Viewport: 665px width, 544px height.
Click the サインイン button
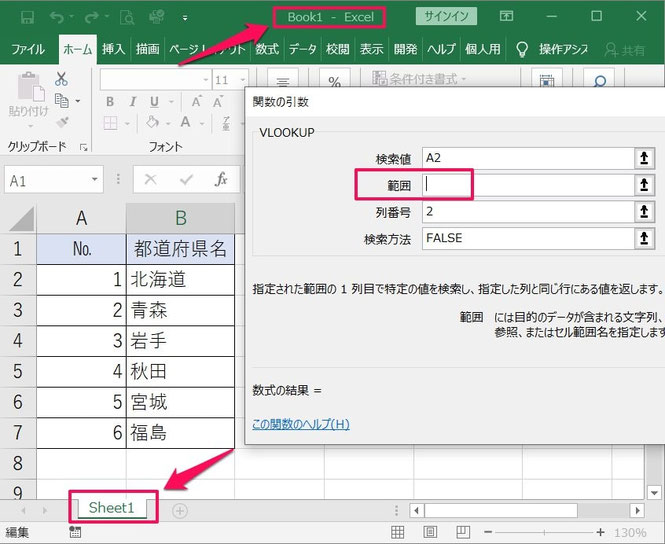click(445, 17)
